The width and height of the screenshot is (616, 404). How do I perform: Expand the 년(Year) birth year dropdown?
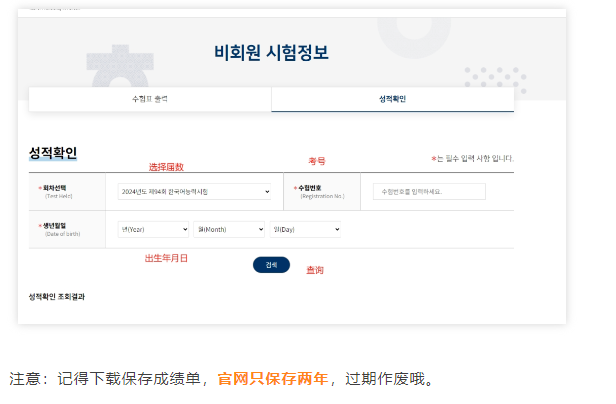(x=153, y=229)
